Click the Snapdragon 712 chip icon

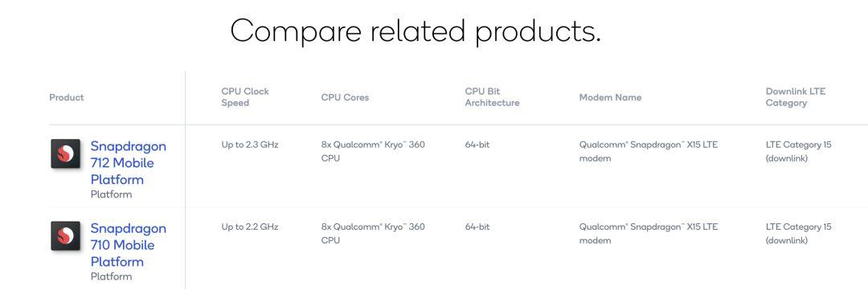[x=66, y=153]
